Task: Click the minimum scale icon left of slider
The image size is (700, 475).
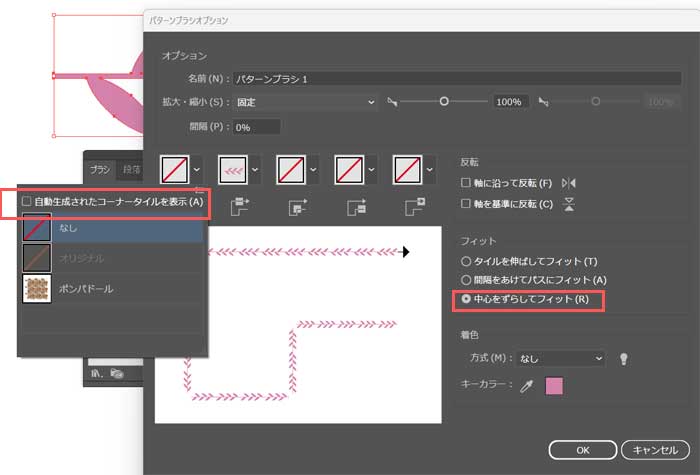Action: coord(392,102)
